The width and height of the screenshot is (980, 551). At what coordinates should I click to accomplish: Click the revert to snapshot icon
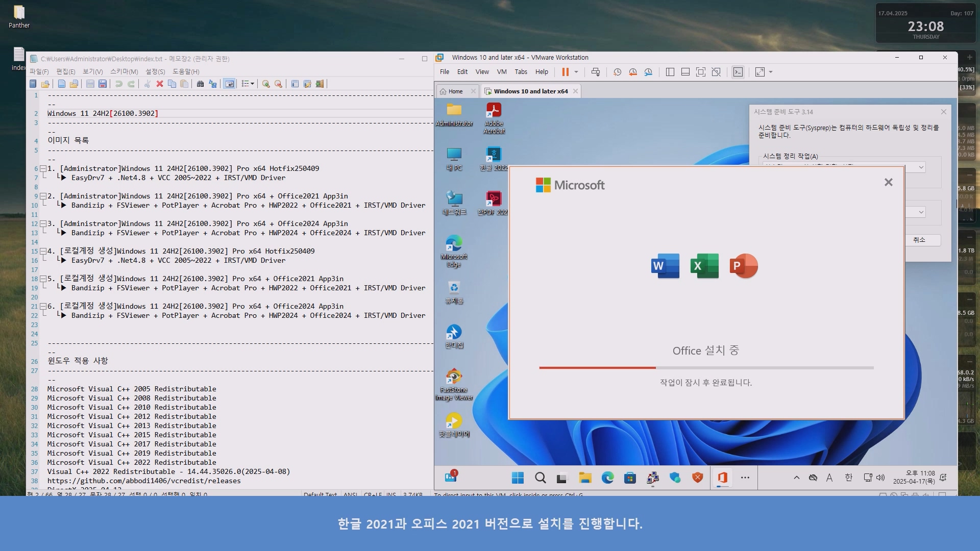tap(633, 72)
